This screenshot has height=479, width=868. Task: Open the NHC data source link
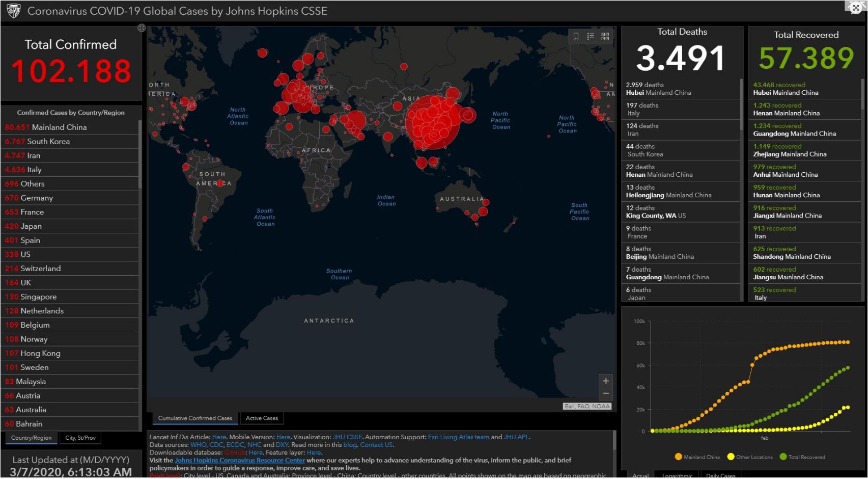(x=254, y=445)
